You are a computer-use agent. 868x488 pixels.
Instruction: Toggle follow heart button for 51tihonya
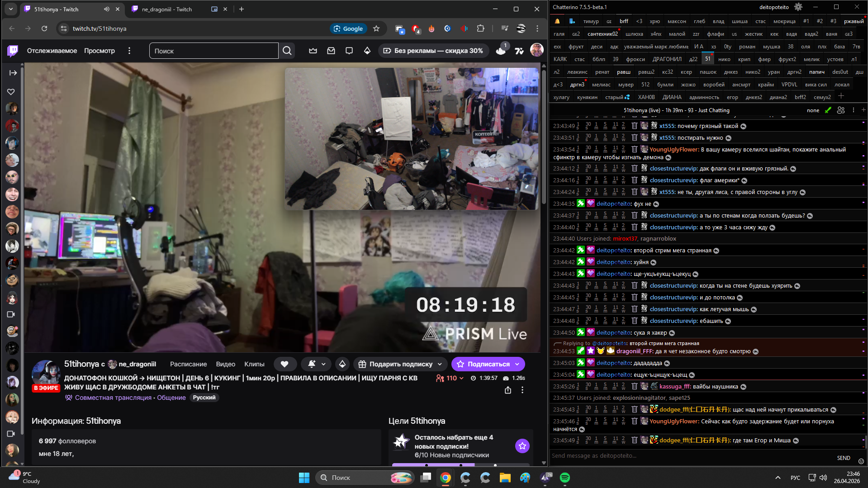285,364
